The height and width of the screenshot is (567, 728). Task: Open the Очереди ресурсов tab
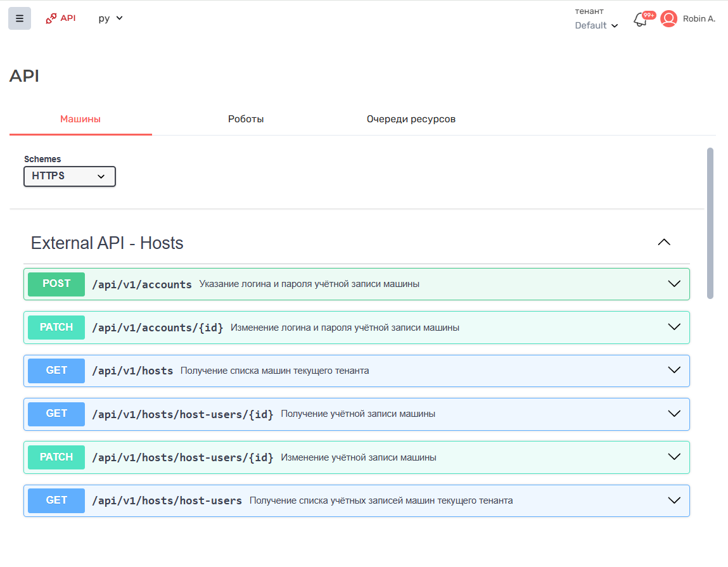coord(411,119)
